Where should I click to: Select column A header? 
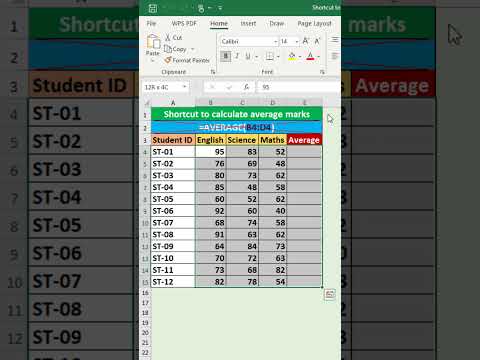click(x=173, y=103)
